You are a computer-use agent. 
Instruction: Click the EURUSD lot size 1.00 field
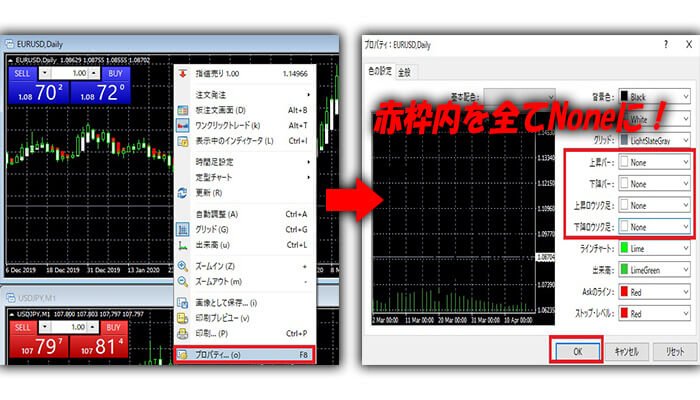point(69,73)
